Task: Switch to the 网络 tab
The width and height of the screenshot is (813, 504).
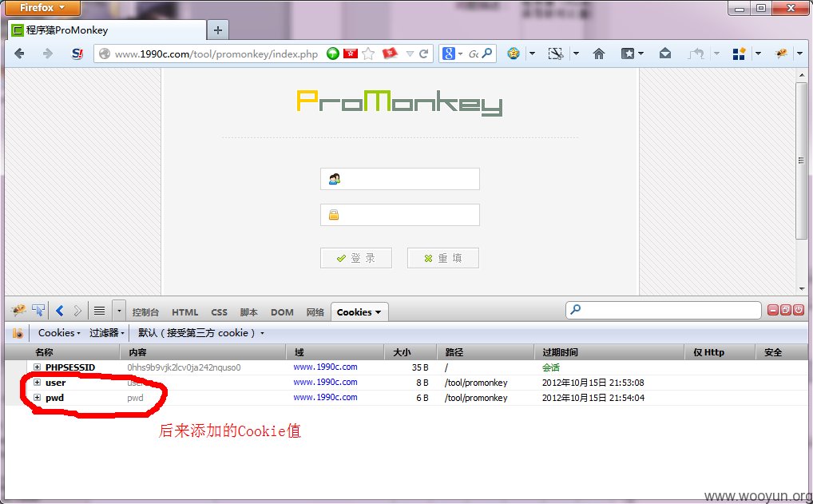Action: [315, 312]
